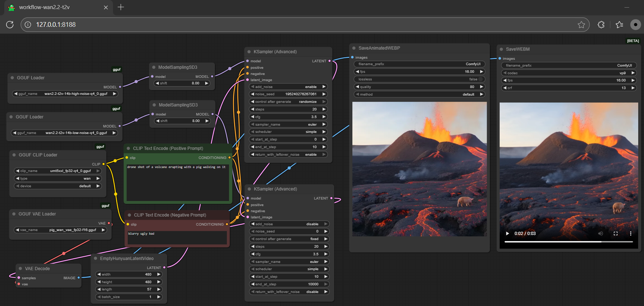Collapse the Negative Prompt node dot

(130, 215)
